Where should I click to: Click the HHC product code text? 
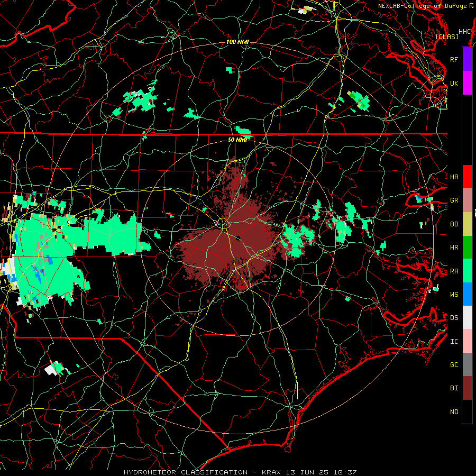coord(464,32)
